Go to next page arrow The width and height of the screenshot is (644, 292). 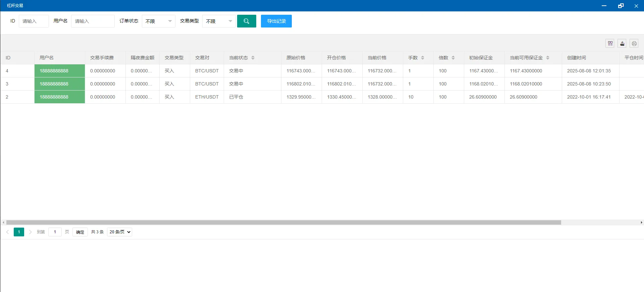[x=30, y=232]
